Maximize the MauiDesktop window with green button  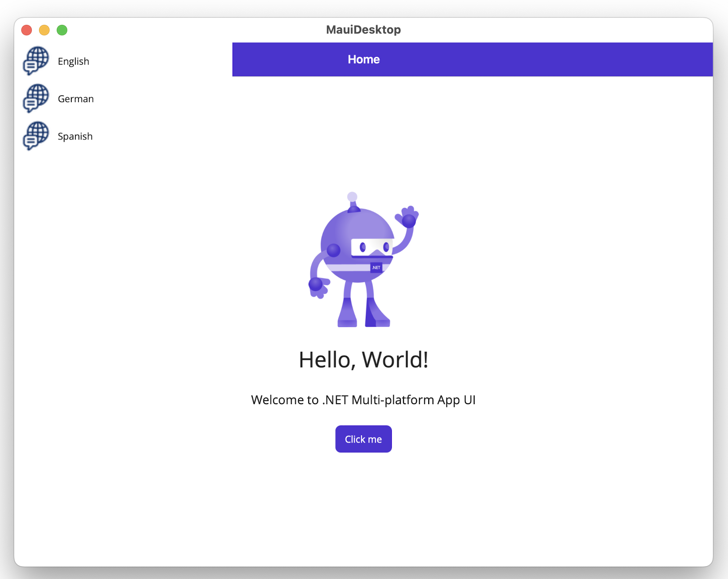62,30
